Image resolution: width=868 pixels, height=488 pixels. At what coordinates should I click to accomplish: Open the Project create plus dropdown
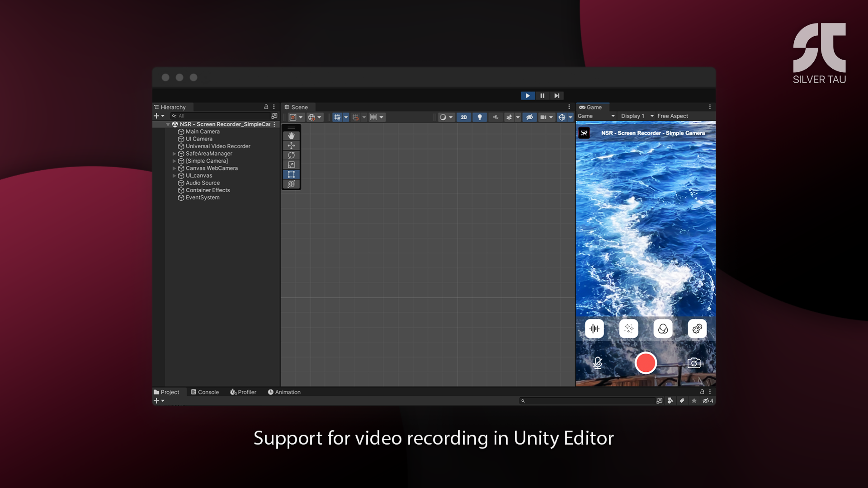(159, 401)
